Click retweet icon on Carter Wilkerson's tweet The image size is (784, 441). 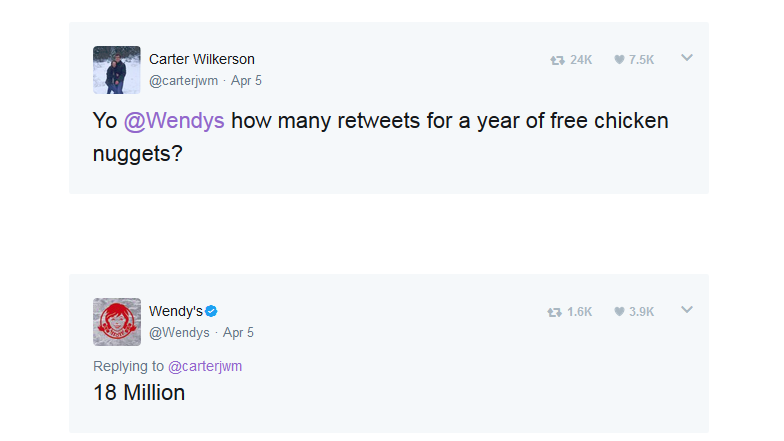coord(557,60)
